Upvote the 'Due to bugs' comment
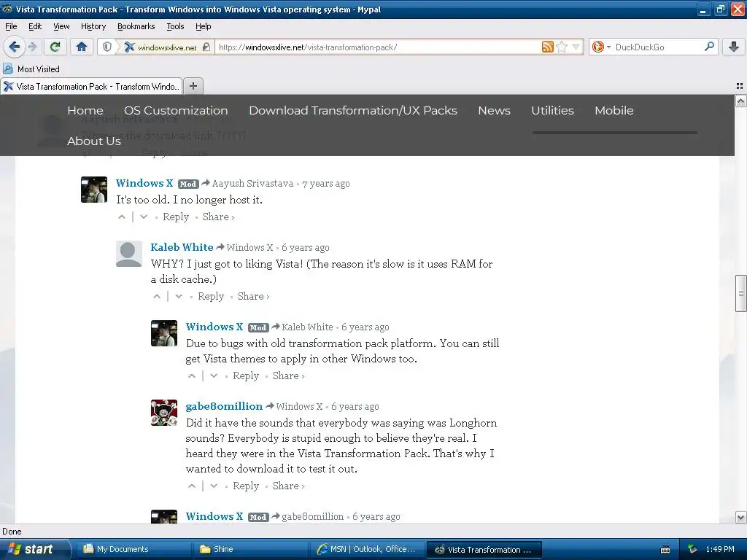 tap(192, 376)
